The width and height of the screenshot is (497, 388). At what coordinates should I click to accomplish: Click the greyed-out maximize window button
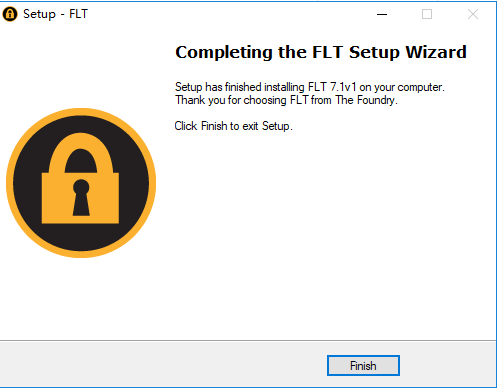427,14
